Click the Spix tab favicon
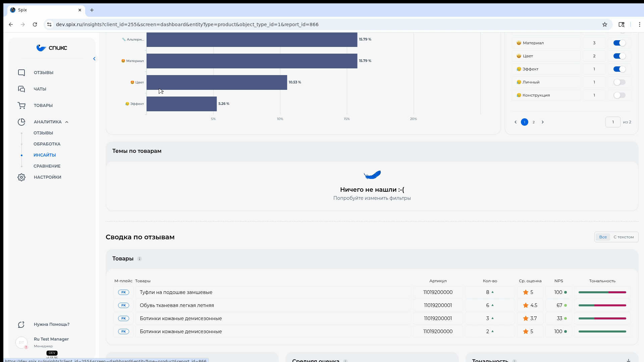Screen dimensions: 644x362 (x=13, y=10)
